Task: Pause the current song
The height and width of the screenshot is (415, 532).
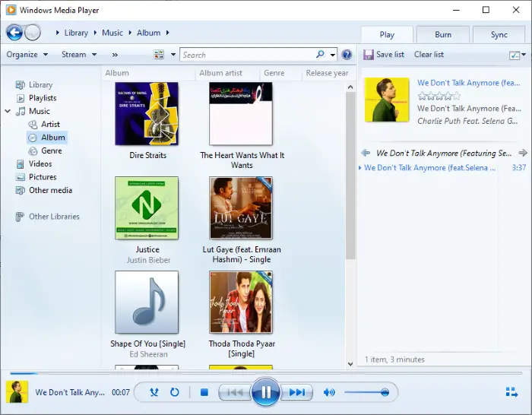Action: tap(266, 392)
